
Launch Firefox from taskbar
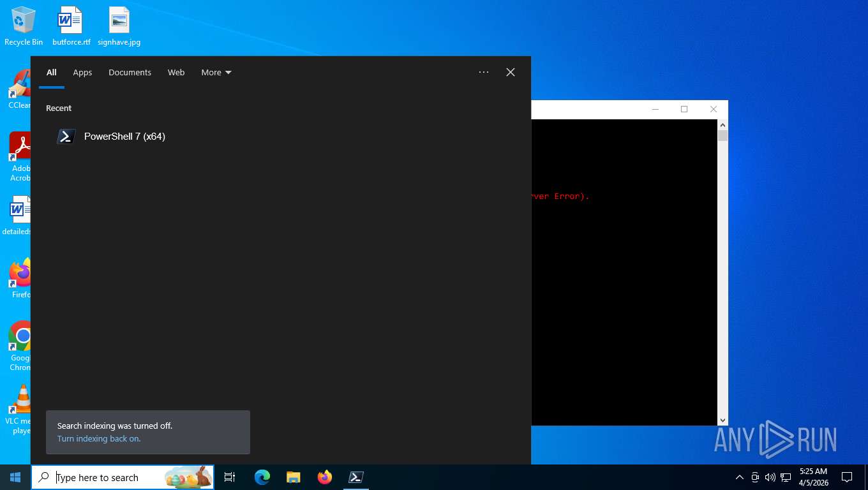325,477
